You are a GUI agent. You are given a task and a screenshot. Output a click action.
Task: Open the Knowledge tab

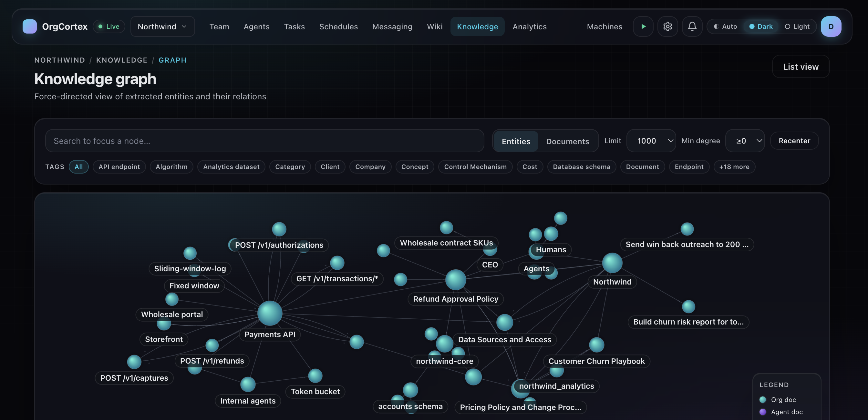477,26
